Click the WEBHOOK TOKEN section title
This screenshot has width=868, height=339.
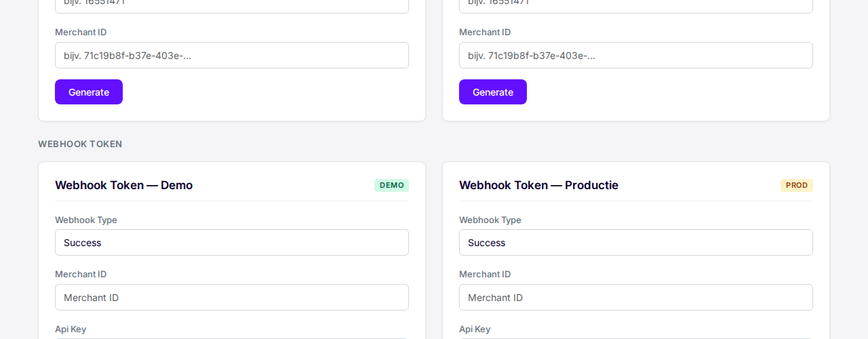point(80,144)
